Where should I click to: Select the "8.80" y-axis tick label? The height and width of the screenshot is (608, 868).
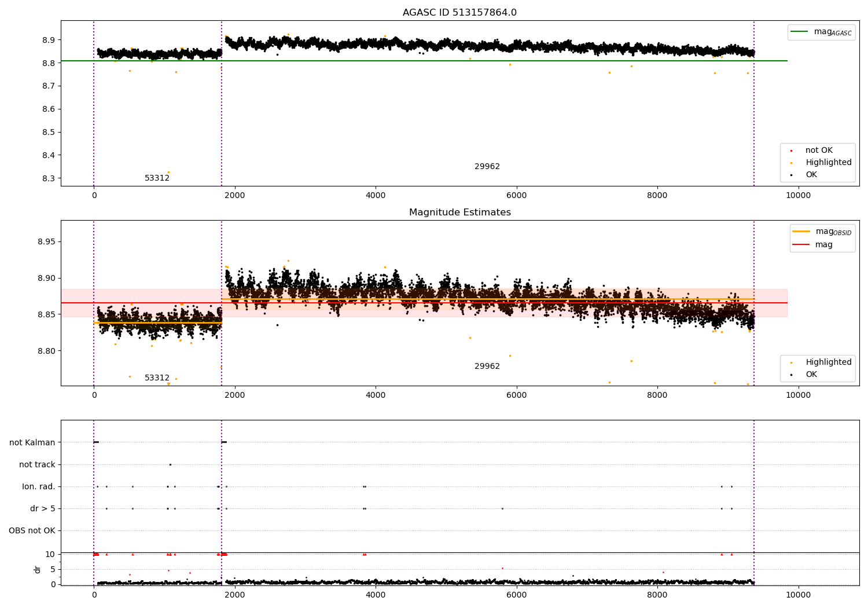point(46,351)
